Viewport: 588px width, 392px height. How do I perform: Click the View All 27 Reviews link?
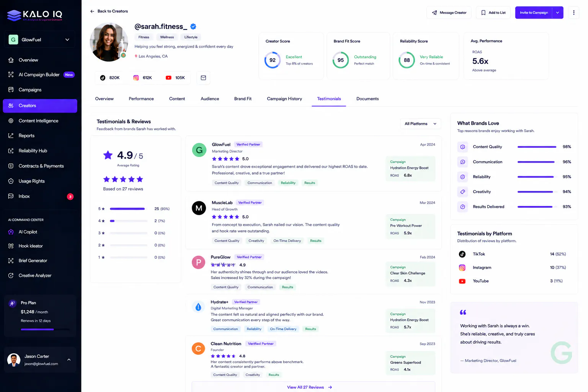pyautogui.click(x=309, y=387)
